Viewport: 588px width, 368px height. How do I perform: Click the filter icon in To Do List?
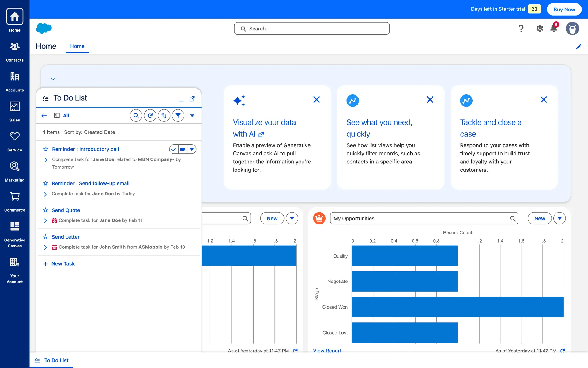tap(178, 116)
